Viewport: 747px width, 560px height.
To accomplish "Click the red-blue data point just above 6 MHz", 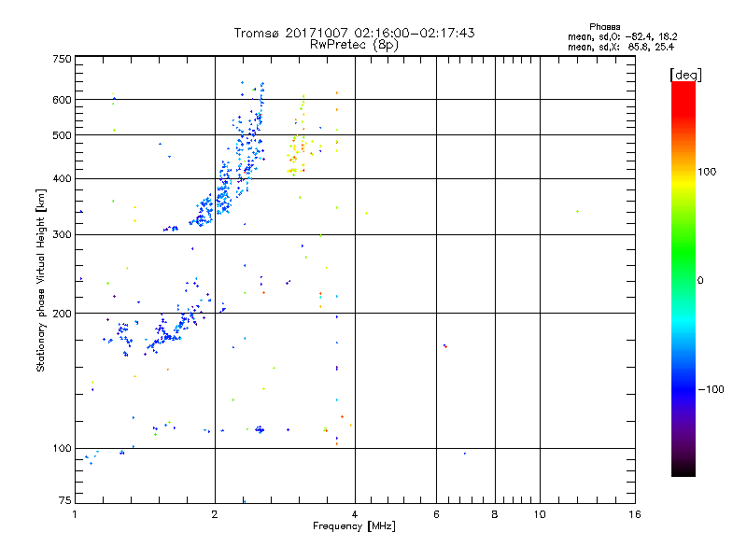I will coord(445,346).
